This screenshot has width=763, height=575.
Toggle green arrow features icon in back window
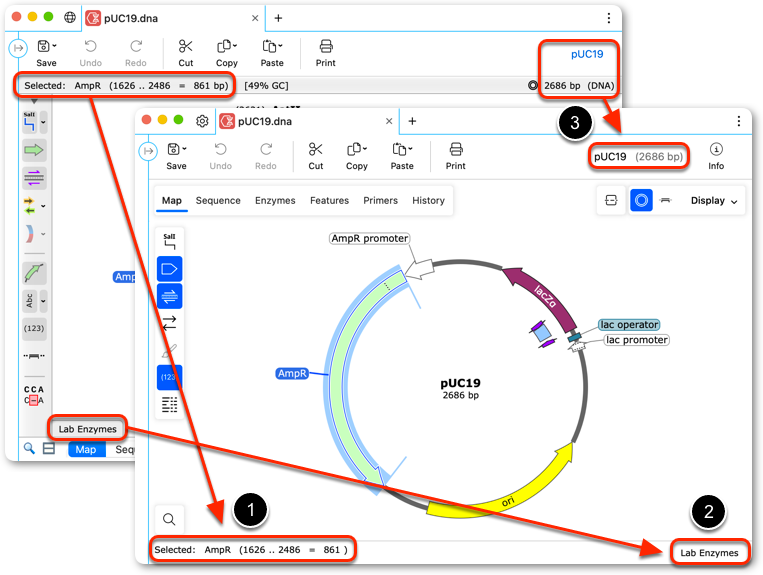tap(34, 150)
